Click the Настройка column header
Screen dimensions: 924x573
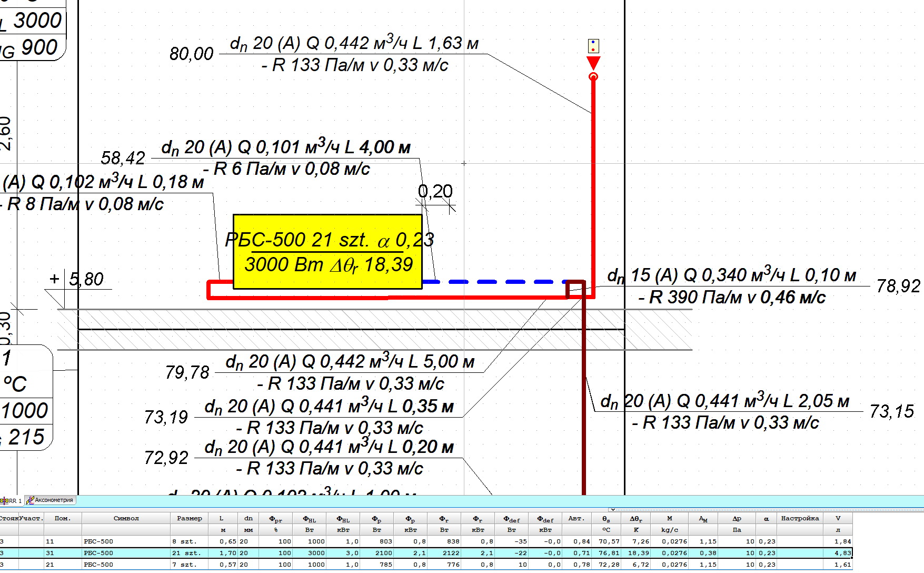click(x=800, y=518)
